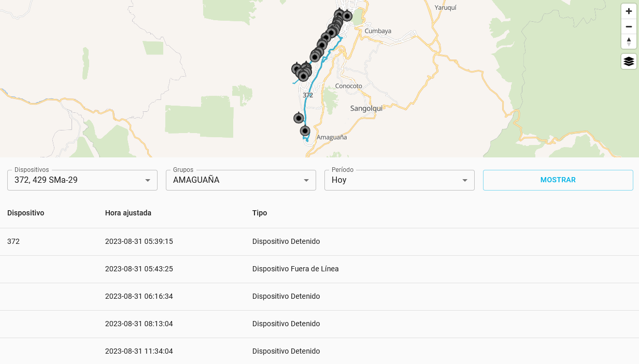Click the event marker just north of Amaguaña
Viewport: 639px width, 364px height.
[x=305, y=130]
